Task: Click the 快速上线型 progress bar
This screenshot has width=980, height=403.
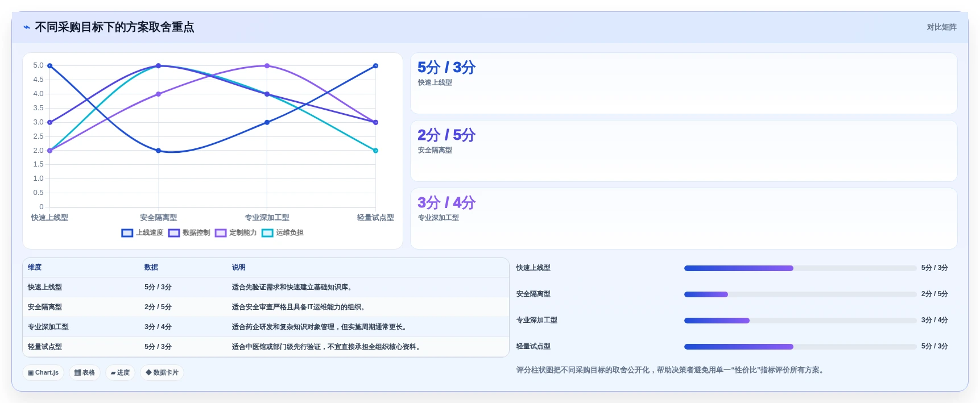Action: tap(800, 268)
